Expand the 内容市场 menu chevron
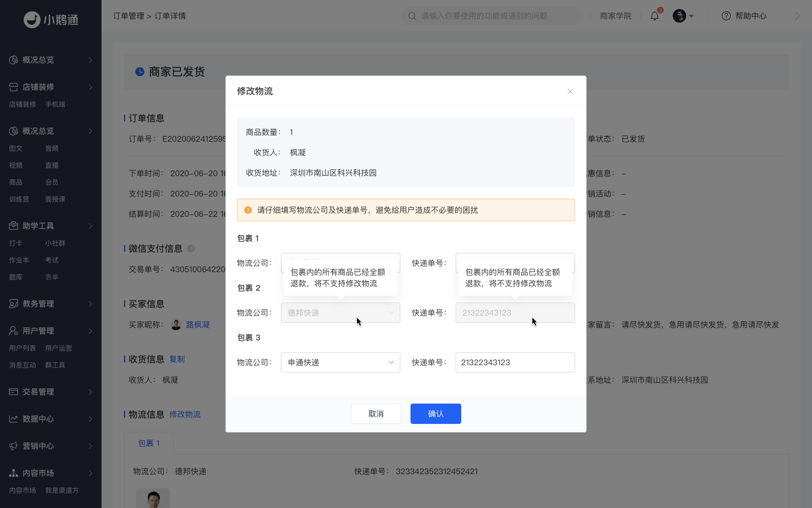Screen dimensions: 812x508 click(x=90, y=473)
